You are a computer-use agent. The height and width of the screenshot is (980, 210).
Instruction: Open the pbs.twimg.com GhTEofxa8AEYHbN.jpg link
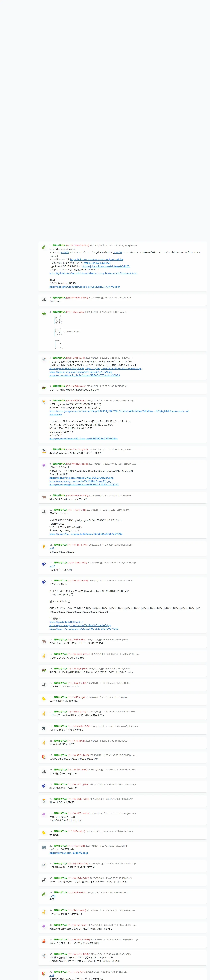[81, 372]
